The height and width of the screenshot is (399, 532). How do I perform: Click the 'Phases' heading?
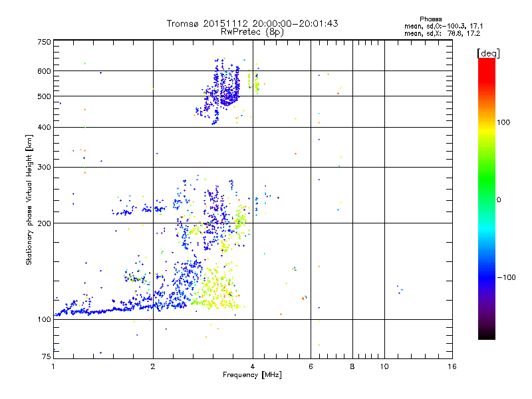click(x=430, y=19)
